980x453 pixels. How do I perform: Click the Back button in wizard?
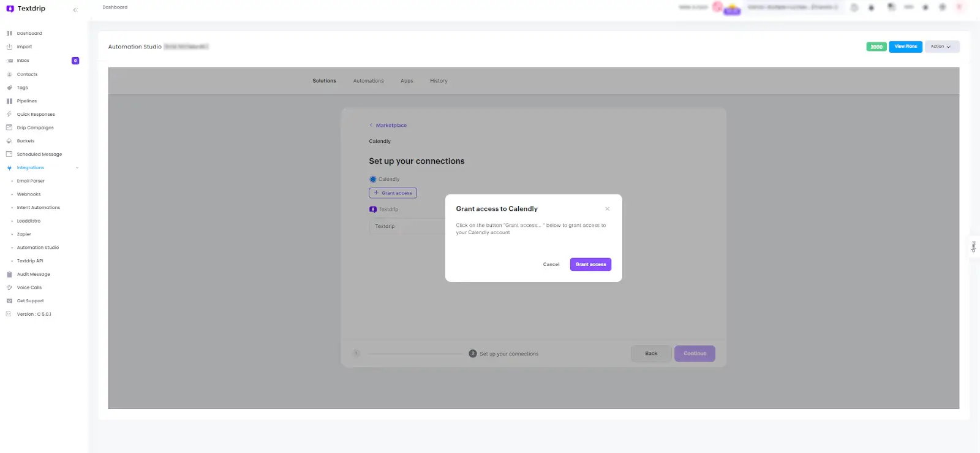(x=651, y=354)
